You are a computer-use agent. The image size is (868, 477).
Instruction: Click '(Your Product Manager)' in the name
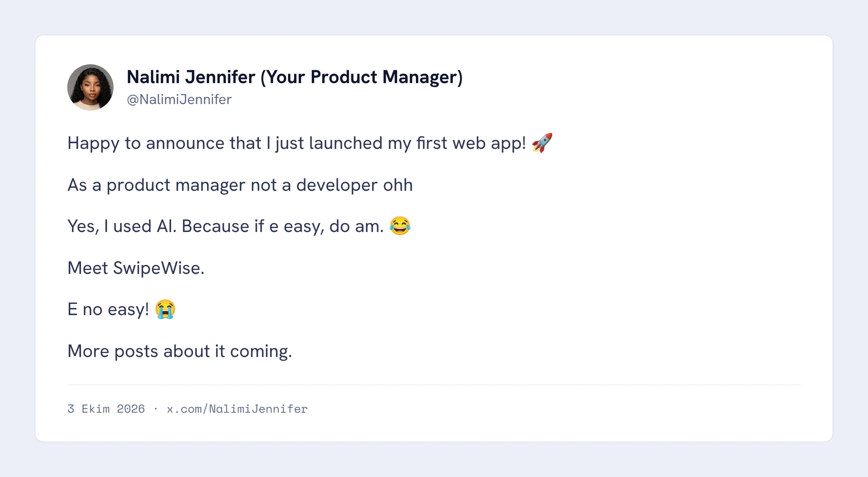coord(362,77)
